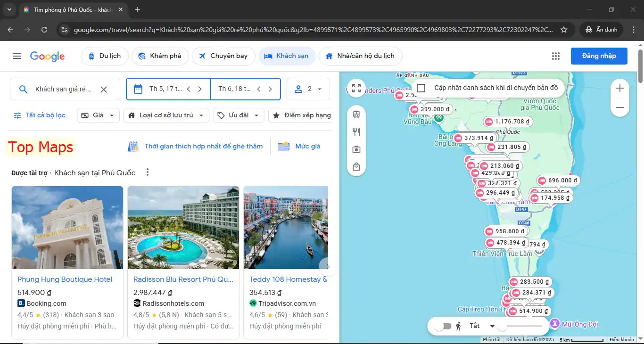Click the search magnifier icon in search box
644x344 pixels.
[x=23, y=89]
